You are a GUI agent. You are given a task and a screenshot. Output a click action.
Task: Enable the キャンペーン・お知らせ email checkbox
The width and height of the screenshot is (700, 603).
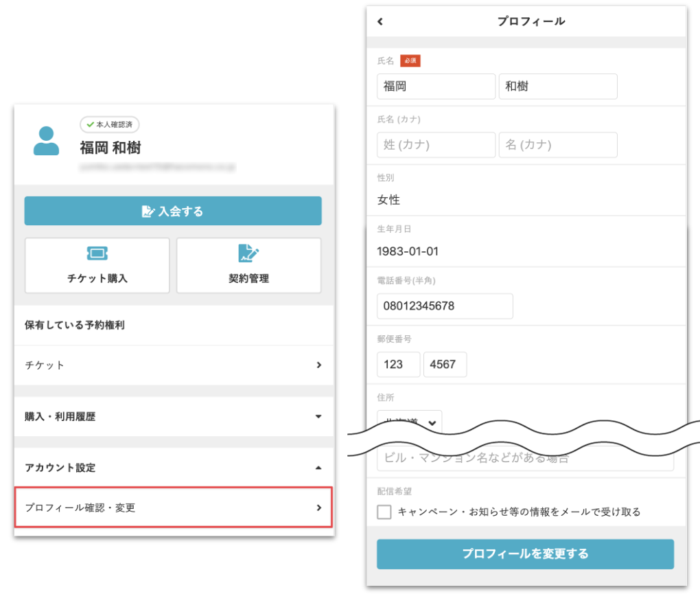[385, 512]
